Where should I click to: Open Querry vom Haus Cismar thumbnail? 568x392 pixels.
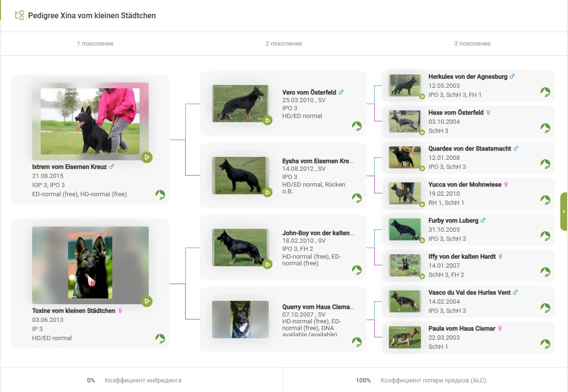tap(240, 320)
